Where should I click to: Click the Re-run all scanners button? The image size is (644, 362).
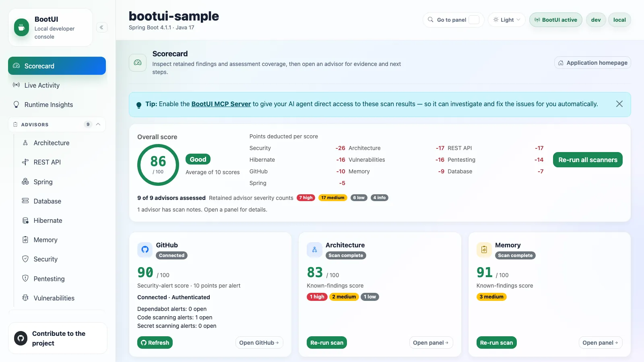click(588, 160)
